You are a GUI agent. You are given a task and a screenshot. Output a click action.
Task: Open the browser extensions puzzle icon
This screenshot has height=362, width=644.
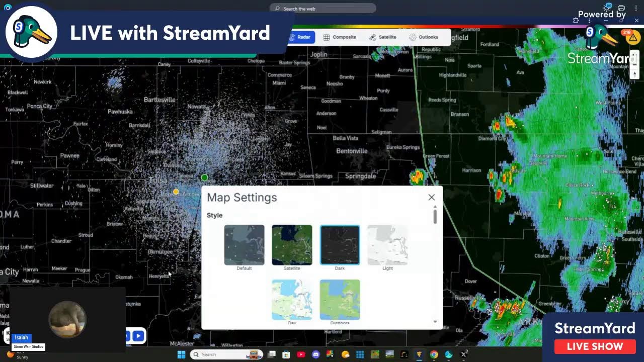point(576,21)
